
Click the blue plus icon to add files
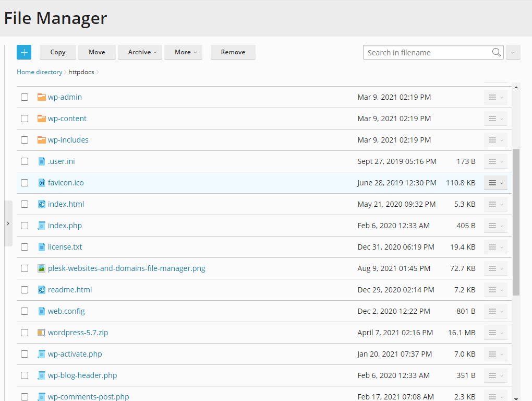click(23, 52)
